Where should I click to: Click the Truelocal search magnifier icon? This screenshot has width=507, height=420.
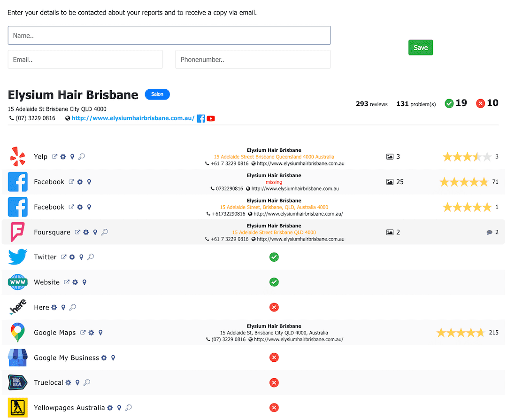[x=87, y=382]
